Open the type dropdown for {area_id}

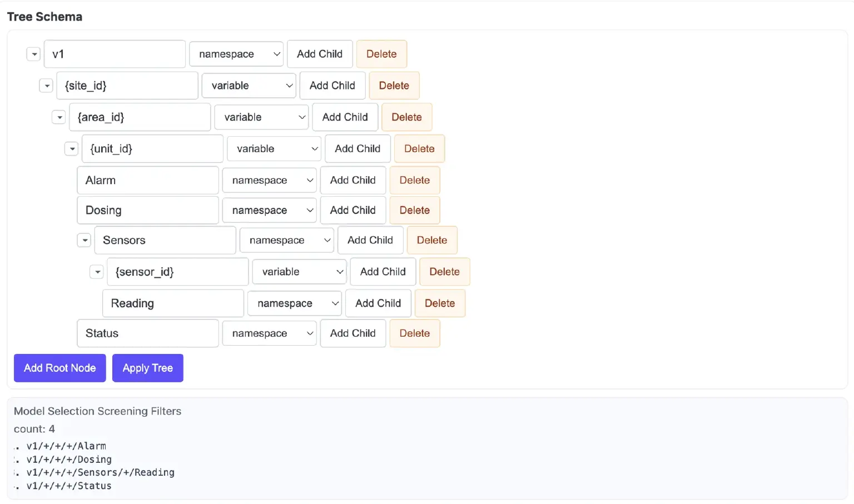pyautogui.click(x=262, y=117)
